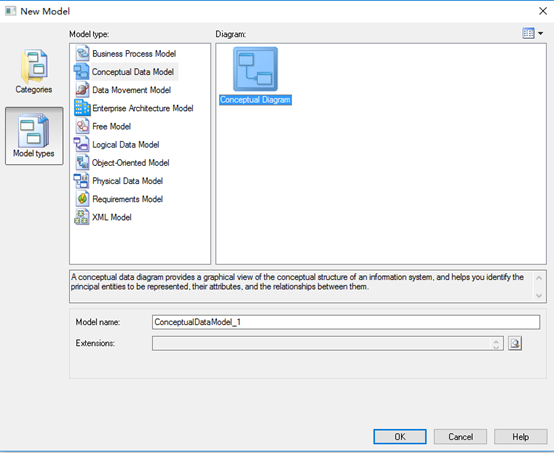Screen dimensions: 554x453
Task: Click the New Model title bar icon
Action: 11,11
